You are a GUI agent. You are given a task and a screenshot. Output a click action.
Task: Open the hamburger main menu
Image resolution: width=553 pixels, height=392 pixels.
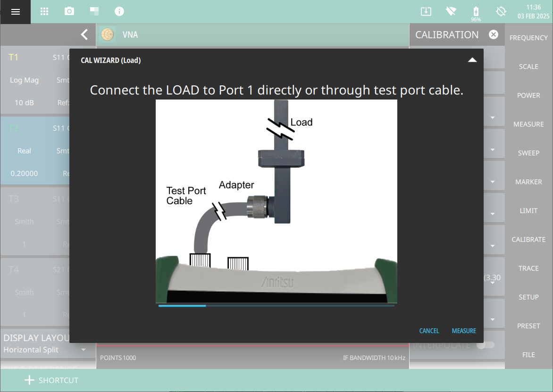[x=15, y=12]
